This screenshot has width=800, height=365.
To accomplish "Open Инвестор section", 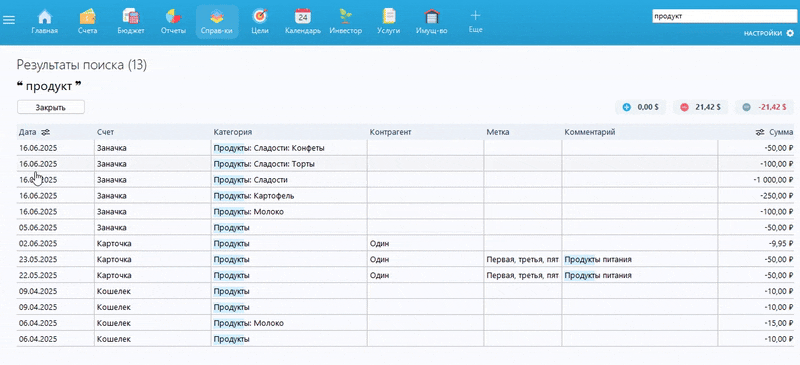I will [346, 22].
